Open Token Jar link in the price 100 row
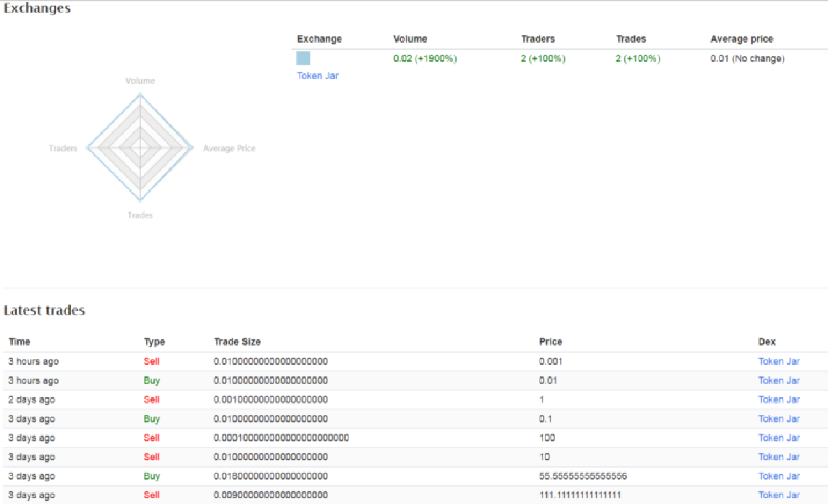 coord(778,438)
